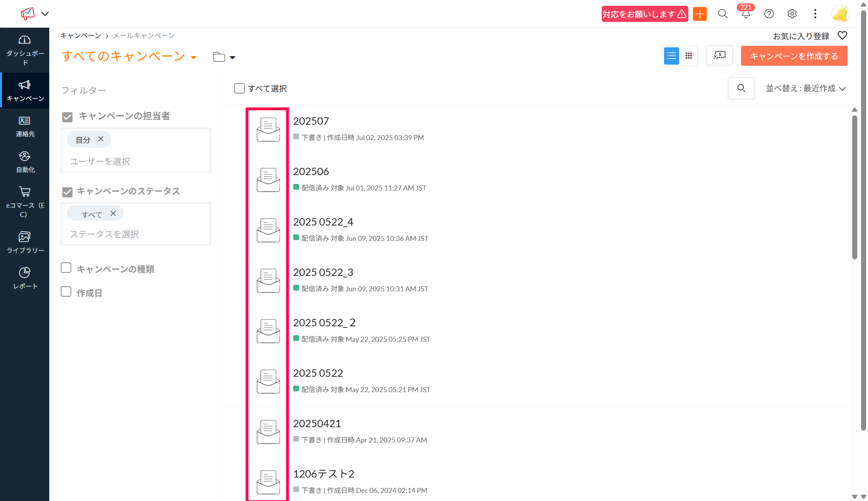Switch to grid view icon
The image size is (868, 501).
tap(689, 56)
